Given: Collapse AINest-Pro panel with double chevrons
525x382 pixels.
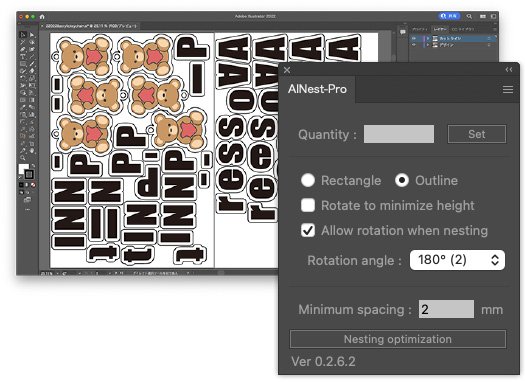Looking at the screenshot, I should [x=509, y=70].
